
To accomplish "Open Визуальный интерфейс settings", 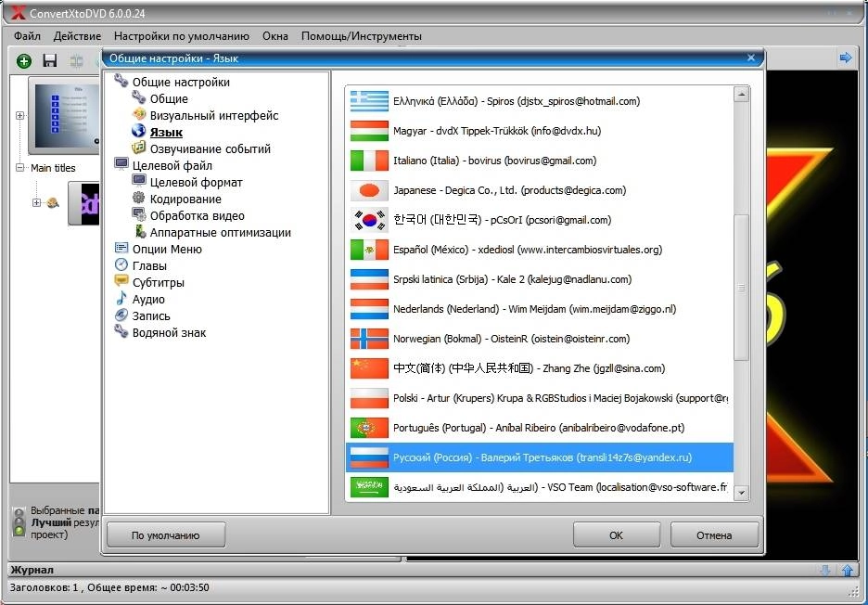I will pyautogui.click(x=214, y=116).
